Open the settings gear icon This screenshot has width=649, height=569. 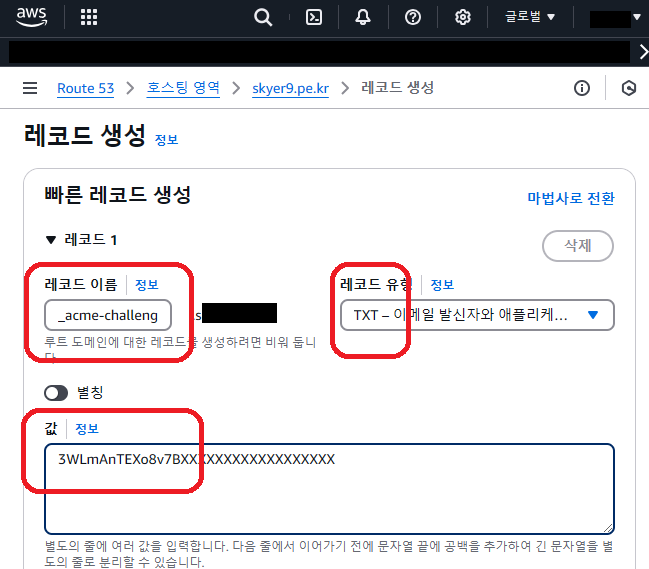[462, 17]
